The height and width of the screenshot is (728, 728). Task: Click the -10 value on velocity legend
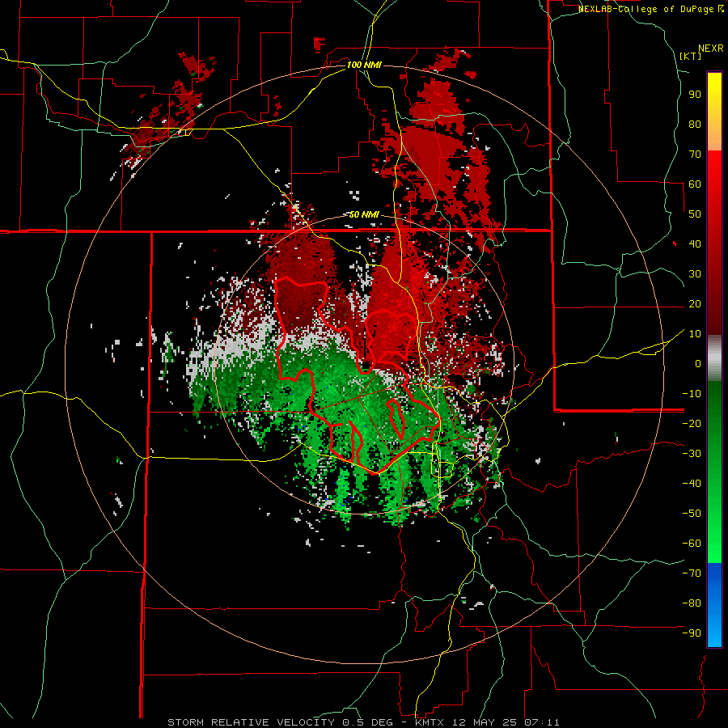692,394
